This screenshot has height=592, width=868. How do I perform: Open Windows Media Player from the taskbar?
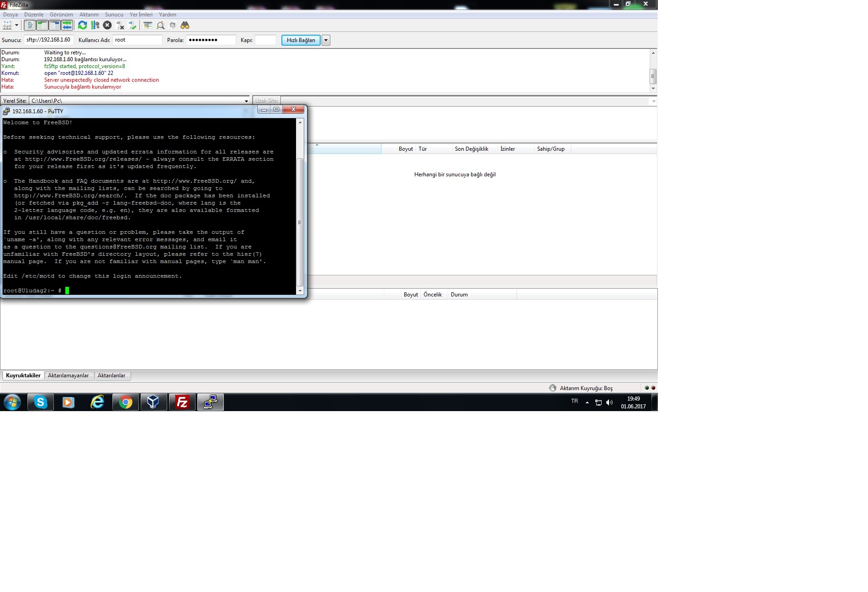(69, 402)
